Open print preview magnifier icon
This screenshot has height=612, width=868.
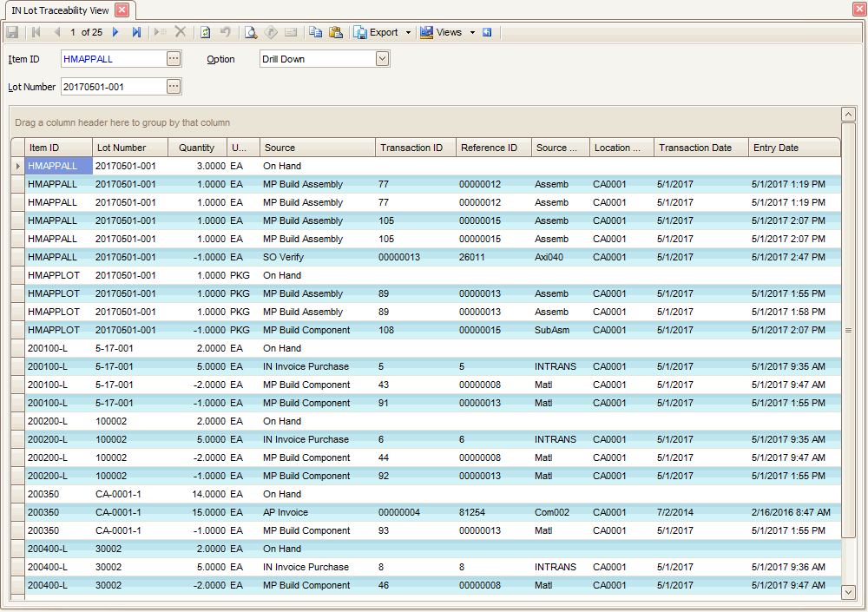coord(250,32)
